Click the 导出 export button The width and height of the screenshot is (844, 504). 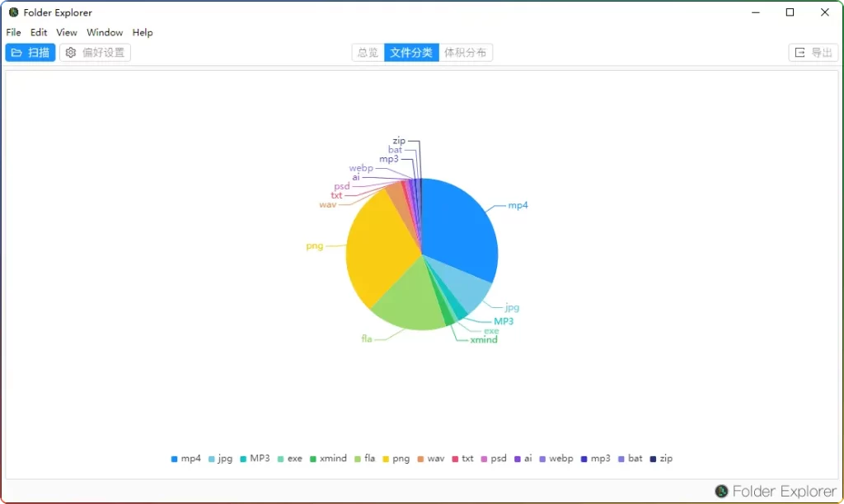813,53
